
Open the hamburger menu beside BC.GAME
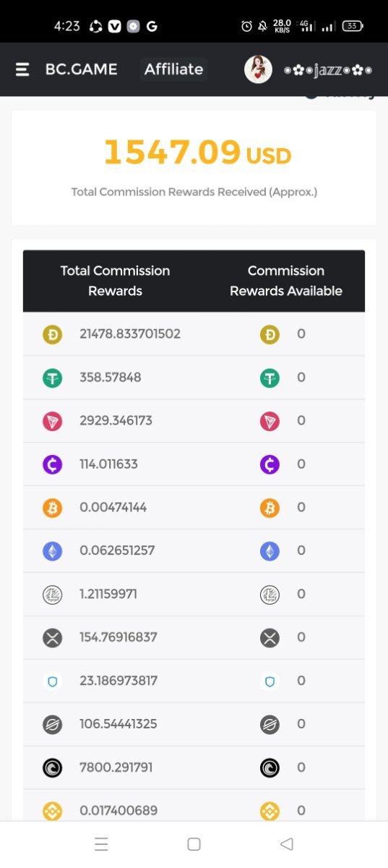point(22,69)
